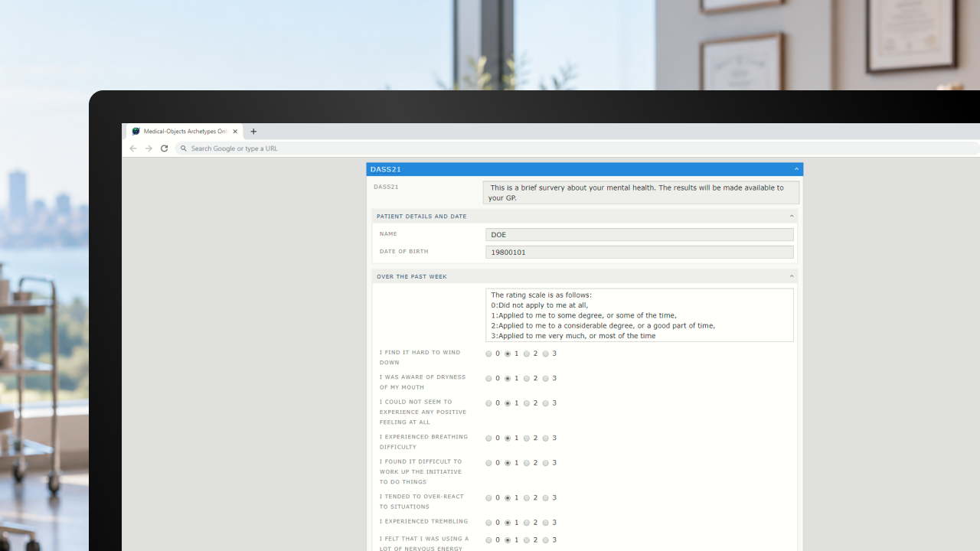Select 3 for no positive feeling question
The height and width of the screenshot is (551, 980).
(546, 403)
